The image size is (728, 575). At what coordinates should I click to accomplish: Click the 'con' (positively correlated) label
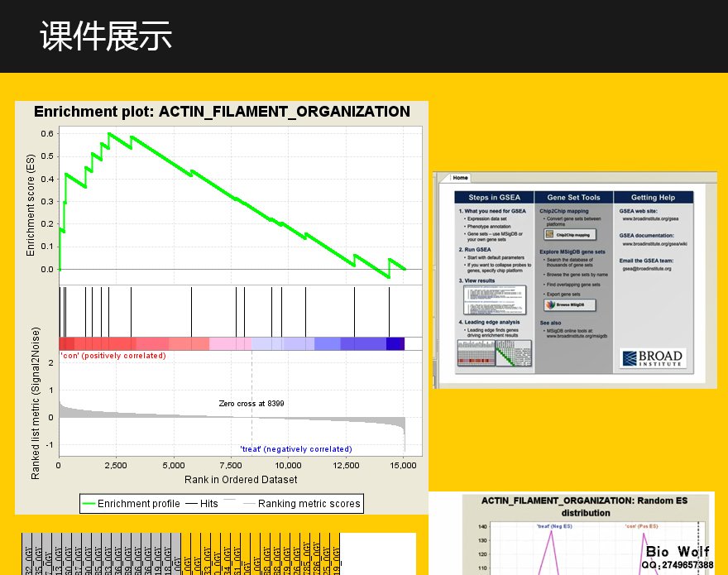[113, 356]
